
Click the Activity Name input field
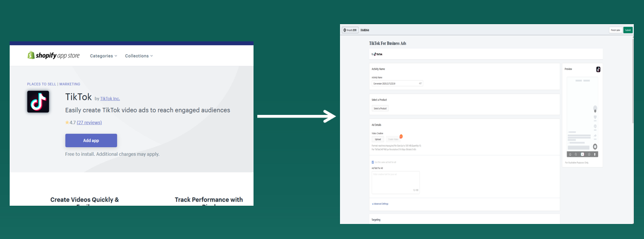[397, 83]
